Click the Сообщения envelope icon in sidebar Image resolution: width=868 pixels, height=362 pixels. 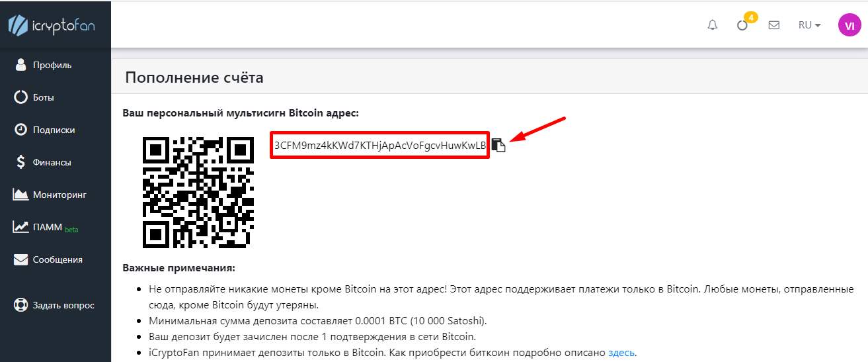(20, 259)
